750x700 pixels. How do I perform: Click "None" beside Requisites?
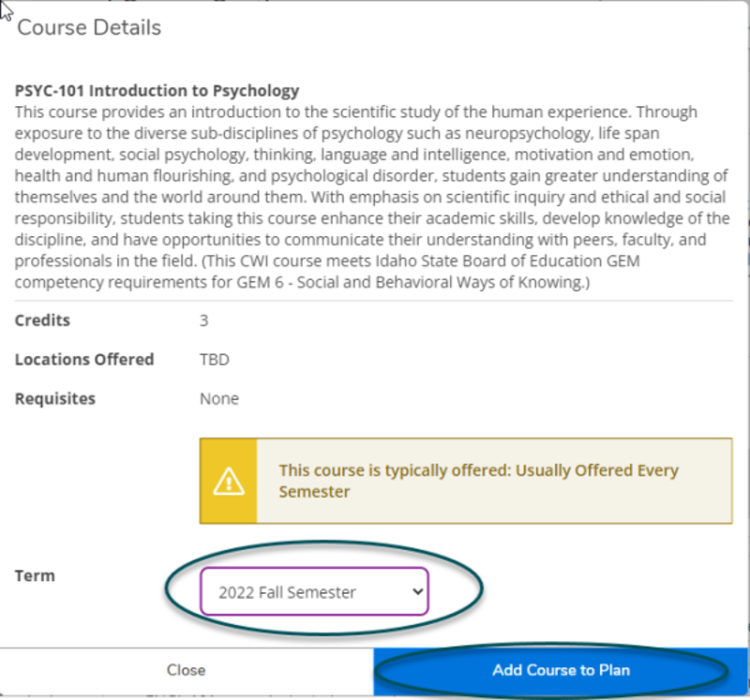(x=218, y=398)
